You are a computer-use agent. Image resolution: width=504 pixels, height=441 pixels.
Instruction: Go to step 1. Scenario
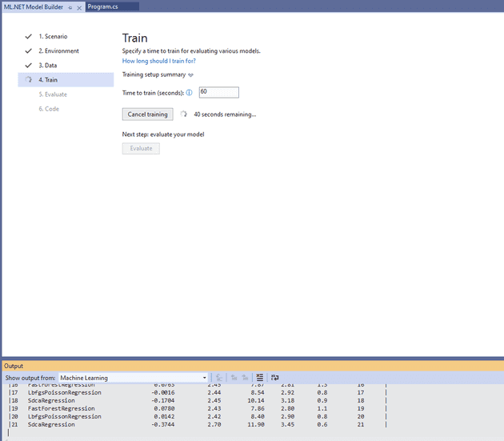coord(53,36)
